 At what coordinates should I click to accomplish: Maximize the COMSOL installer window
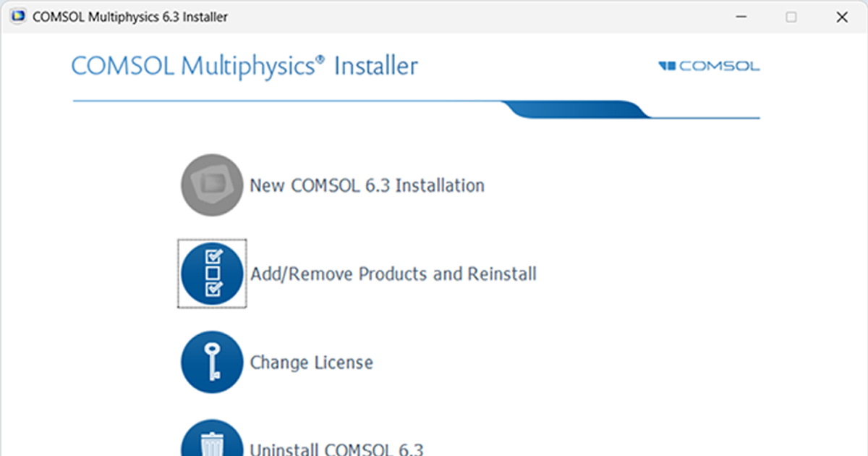tap(791, 16)
